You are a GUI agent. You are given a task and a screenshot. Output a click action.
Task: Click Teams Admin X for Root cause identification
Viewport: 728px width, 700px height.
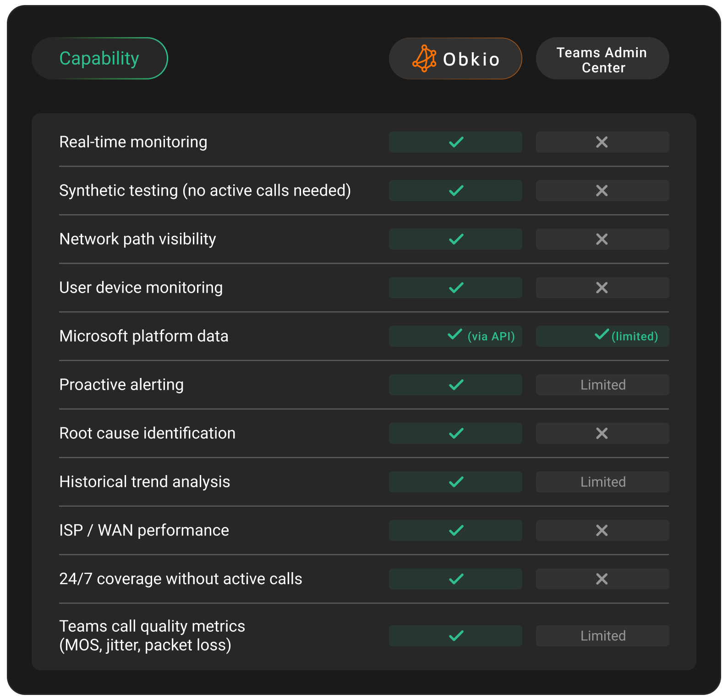pos(602,433)
